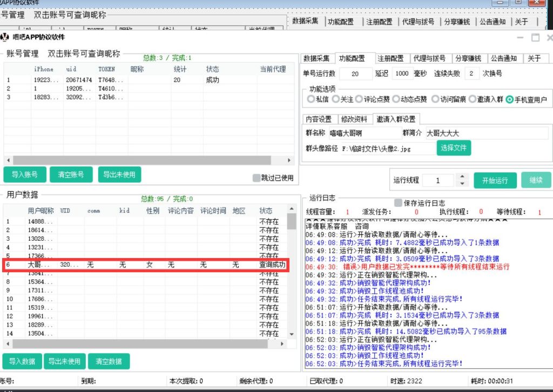Open the 代理与拨号 tab

click(429, 58)
